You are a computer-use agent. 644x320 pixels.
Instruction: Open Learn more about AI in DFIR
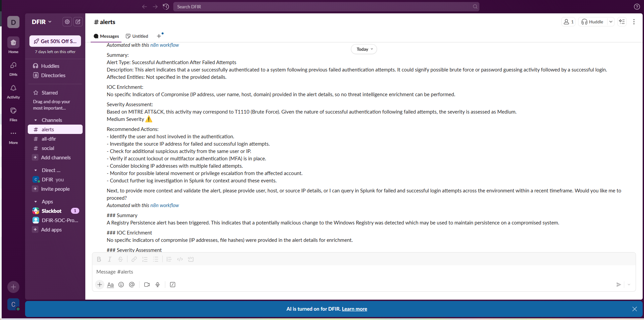[x=354, y=309]
